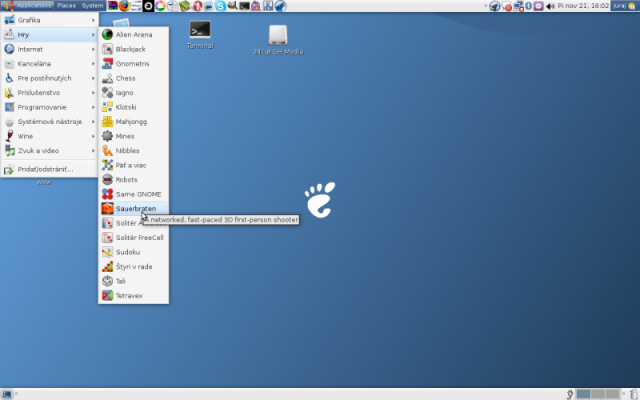Open the Terminal desktop shortcut

click(200, 35)
